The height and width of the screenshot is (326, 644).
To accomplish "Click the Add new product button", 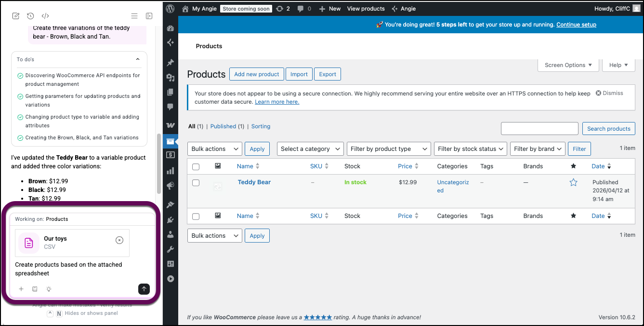I will [x=256, y=74].
